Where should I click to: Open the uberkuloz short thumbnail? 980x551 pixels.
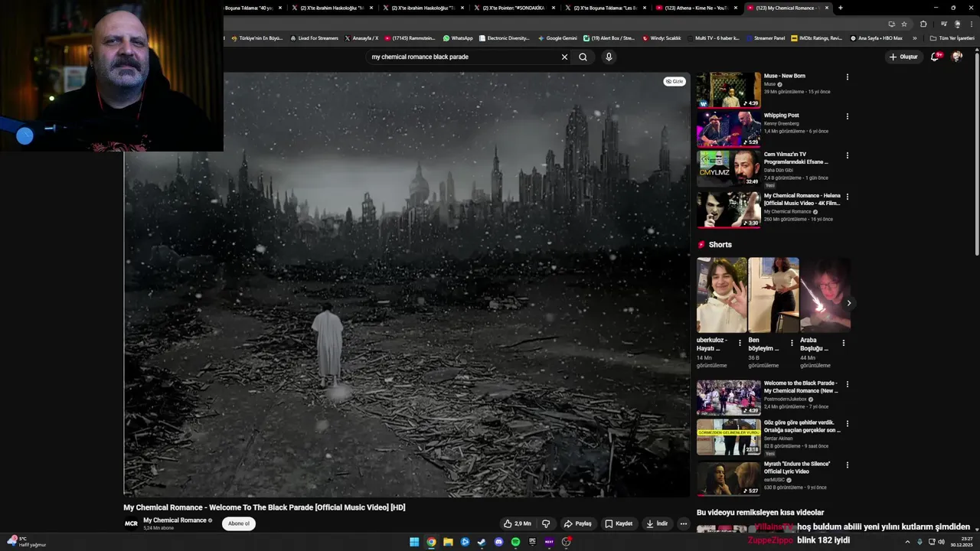point(721,295)
